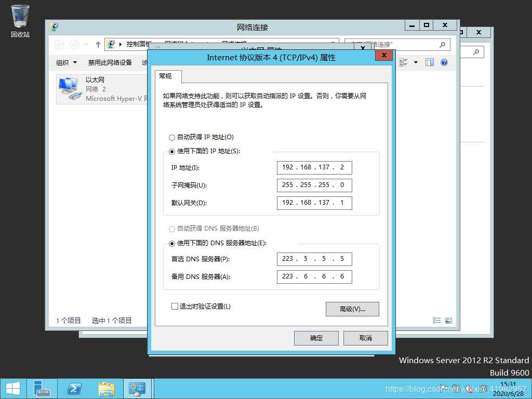Click the back navigation arrow
Viewport: 532px width, 399px height.
pyautogui.click(x=59, y=45)
